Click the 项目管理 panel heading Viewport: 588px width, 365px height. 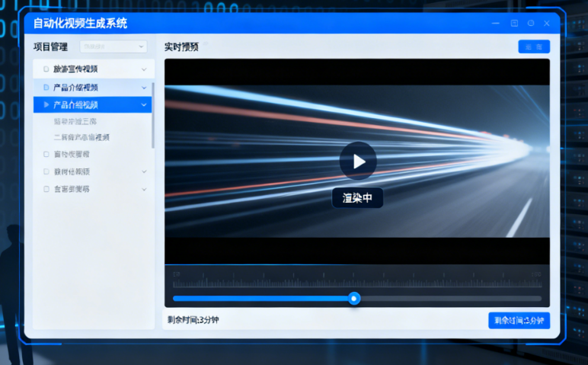(x=50, y=47)
